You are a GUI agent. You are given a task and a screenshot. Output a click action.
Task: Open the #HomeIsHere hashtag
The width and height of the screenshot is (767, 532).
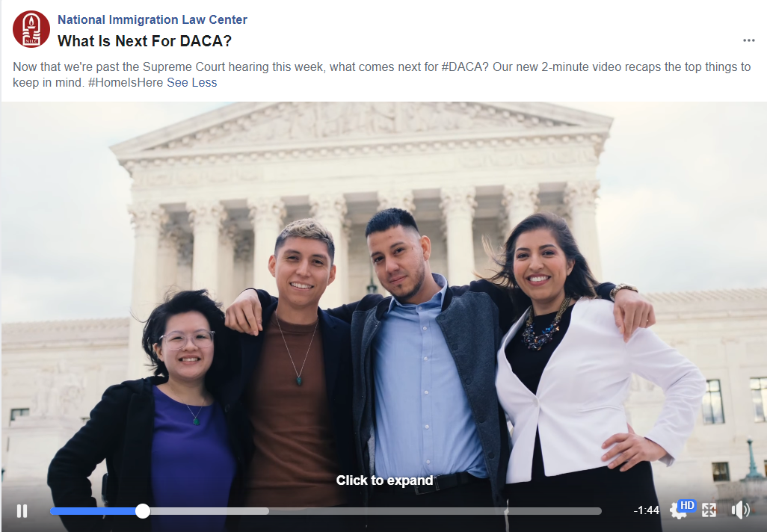click(x=126, y=83)
